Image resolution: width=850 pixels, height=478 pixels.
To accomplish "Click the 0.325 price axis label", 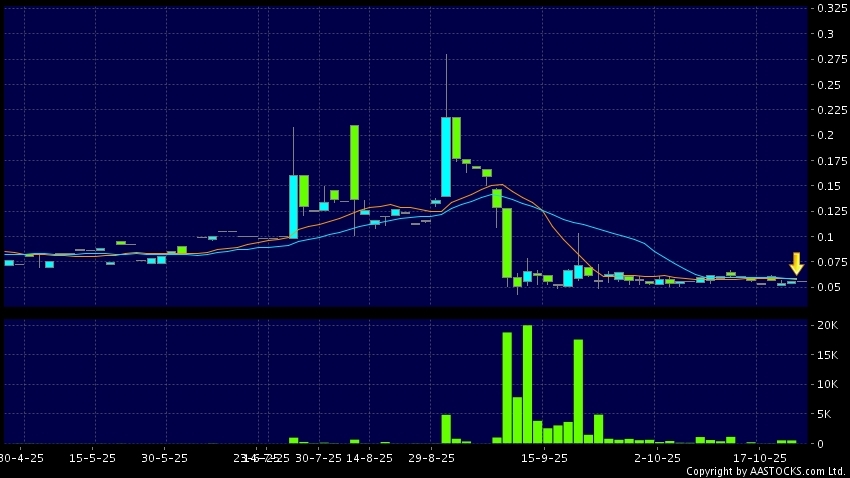I will coord(832,8).
